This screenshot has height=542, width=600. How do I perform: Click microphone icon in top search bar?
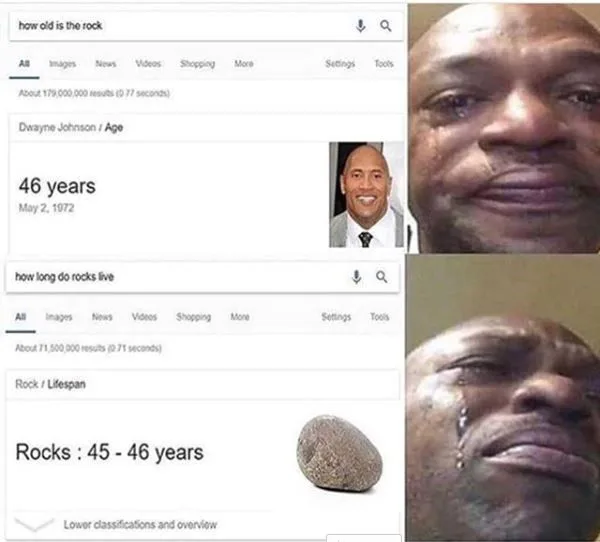(x=360, y=26)
